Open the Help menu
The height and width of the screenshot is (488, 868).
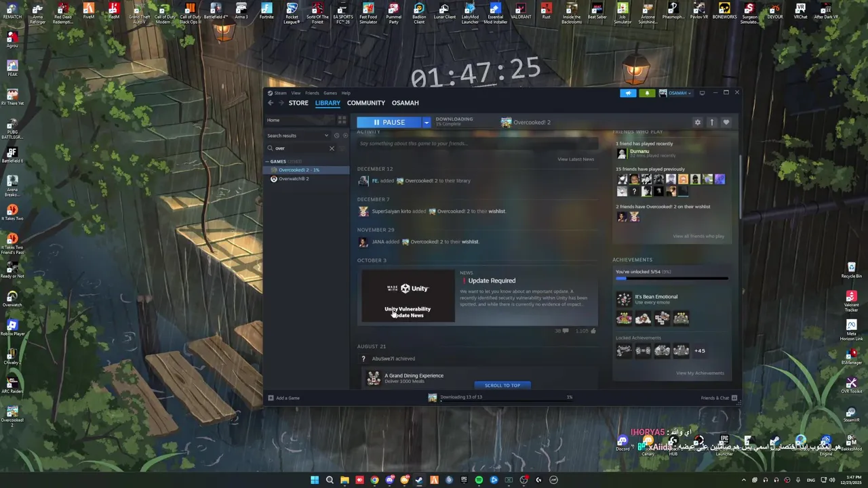pyautogui.click(x=346, y=93)
